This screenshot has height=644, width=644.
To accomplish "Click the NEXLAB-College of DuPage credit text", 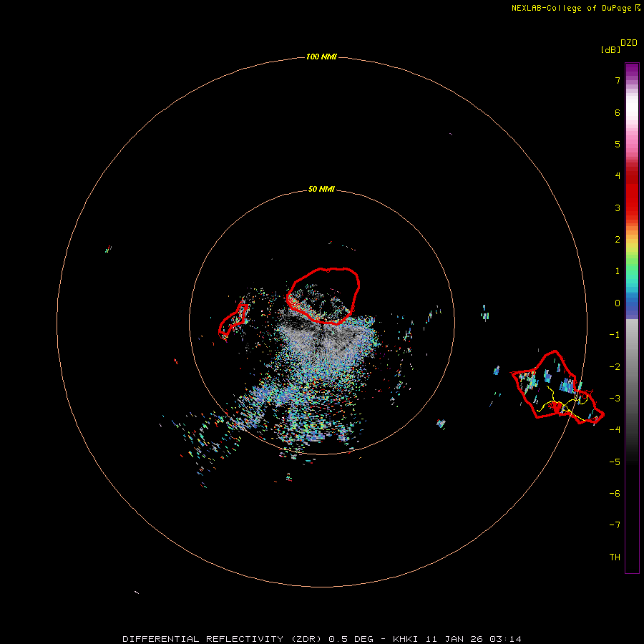I will [571, 8].
